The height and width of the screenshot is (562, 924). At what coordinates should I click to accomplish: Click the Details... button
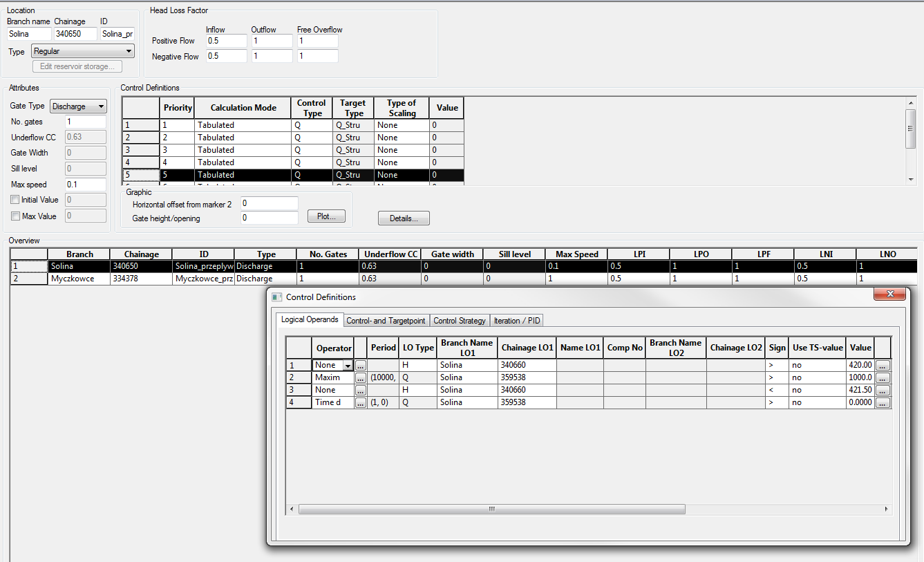404,218
